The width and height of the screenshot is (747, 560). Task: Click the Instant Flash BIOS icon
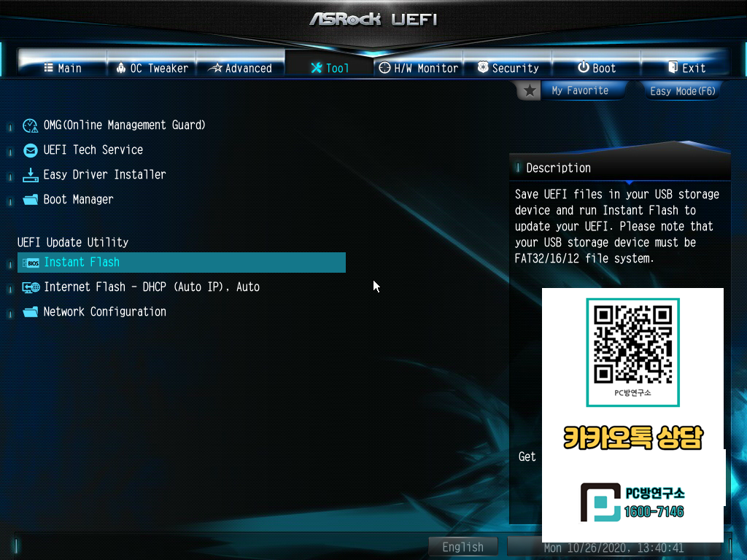(x=31, y=262)
